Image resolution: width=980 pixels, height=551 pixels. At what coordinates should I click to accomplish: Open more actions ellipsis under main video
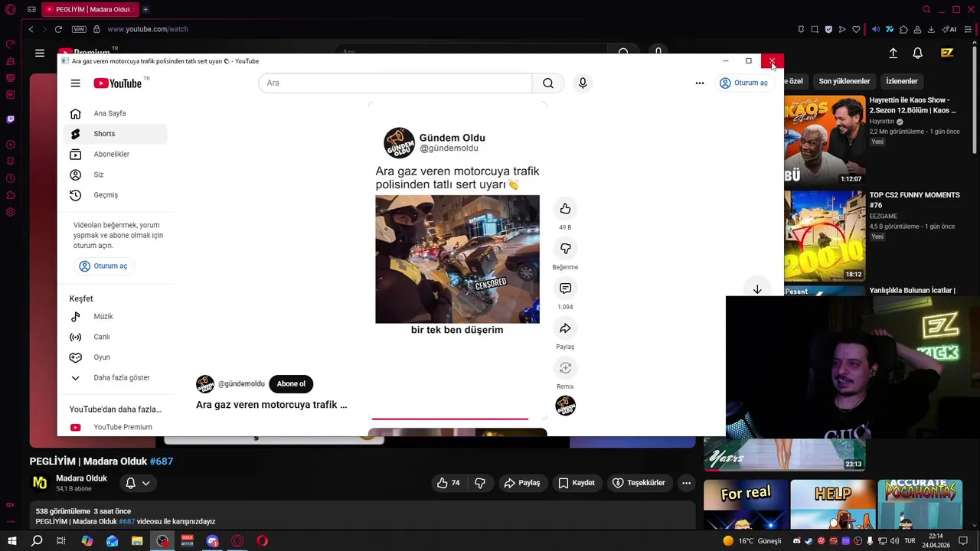point(686,483)
